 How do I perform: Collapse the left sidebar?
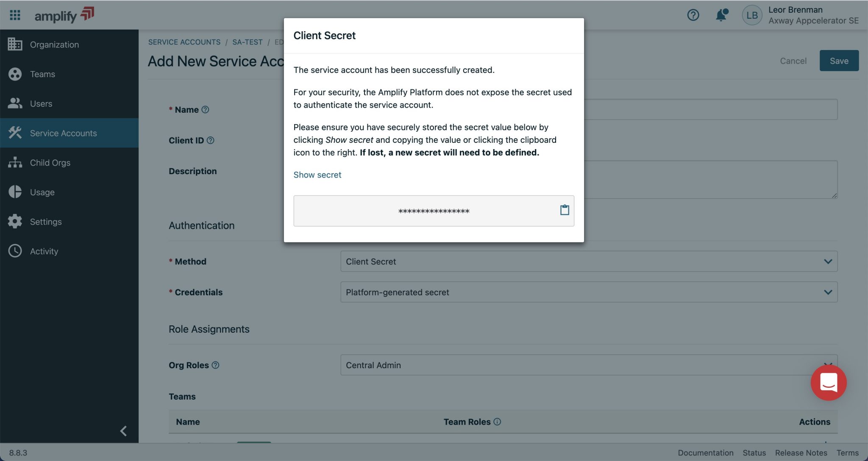(x=123, y=431)
